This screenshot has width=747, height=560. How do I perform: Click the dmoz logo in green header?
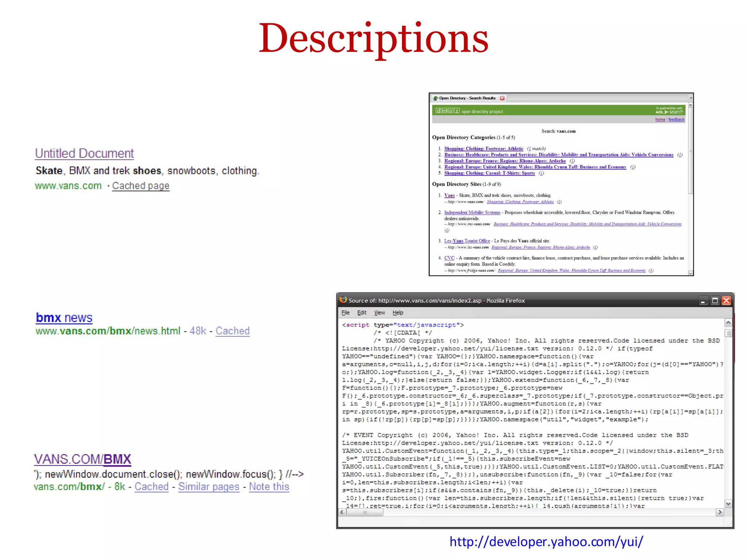[x=447, y=111]
